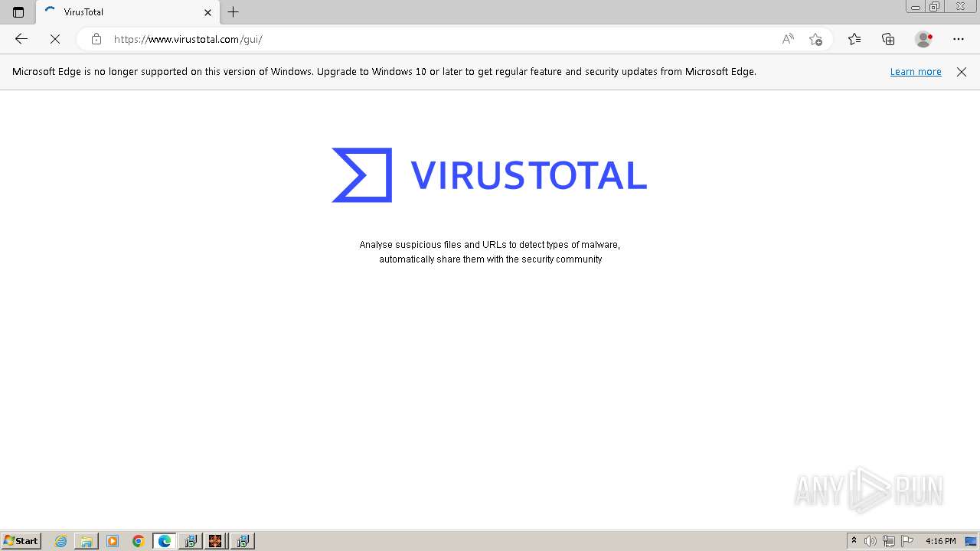
Task: View site information lock icon
Action: coord(96,39)
